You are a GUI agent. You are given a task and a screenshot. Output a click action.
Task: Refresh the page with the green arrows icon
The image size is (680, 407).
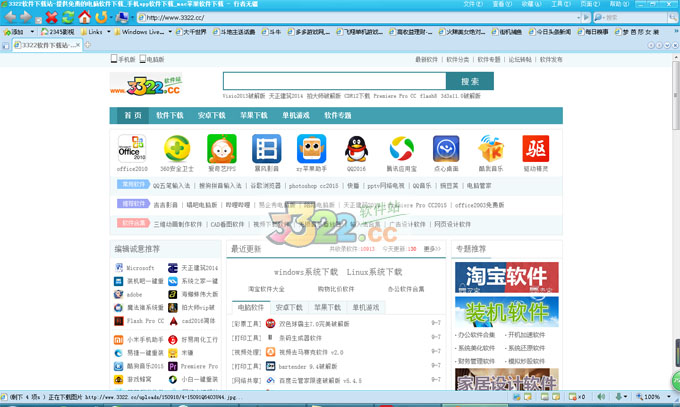coord(68,17)
